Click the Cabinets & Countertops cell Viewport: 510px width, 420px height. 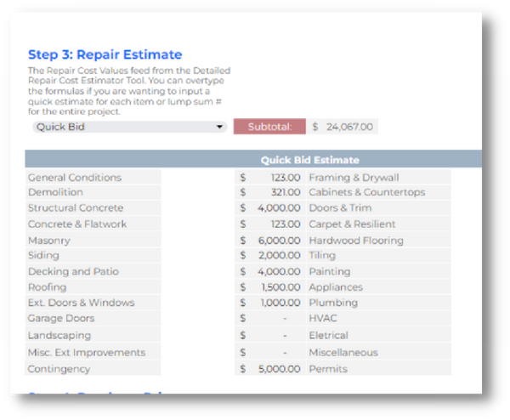[377, 193]
